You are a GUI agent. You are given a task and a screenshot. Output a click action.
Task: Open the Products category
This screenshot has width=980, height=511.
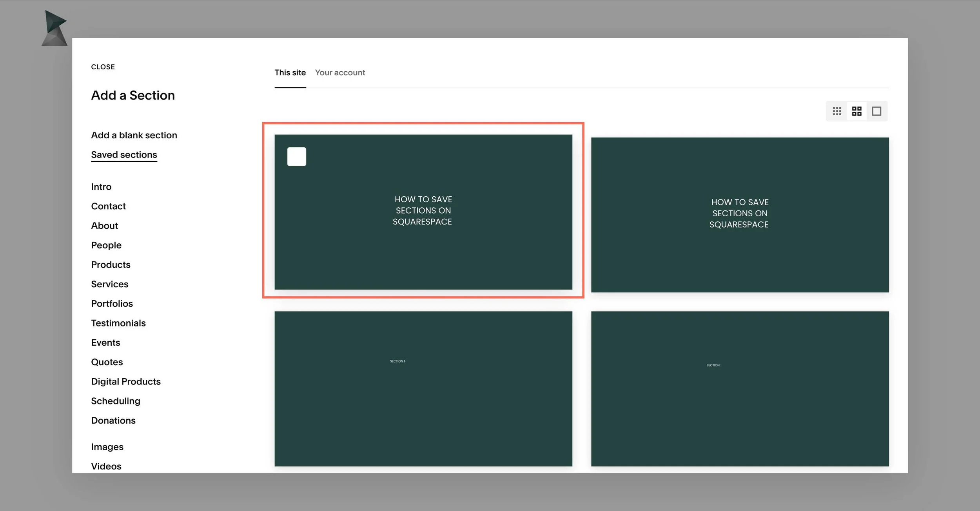coord(111,265)
